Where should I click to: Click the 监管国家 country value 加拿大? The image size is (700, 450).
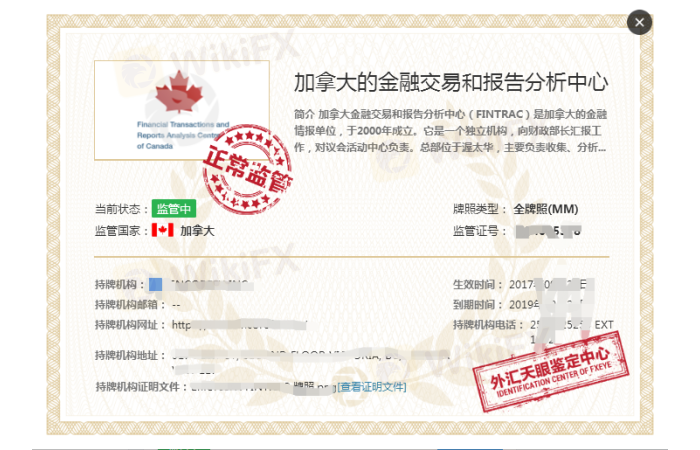click(197, 231)
